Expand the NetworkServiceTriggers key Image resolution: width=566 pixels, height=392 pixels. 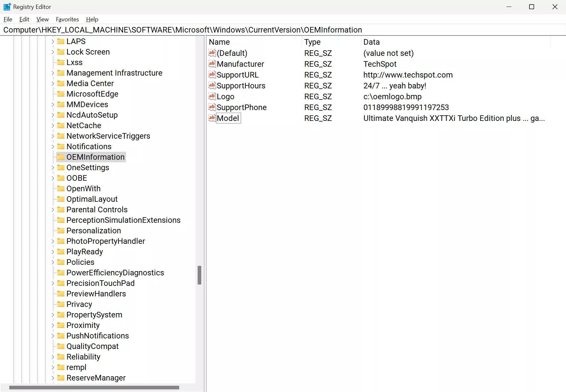[x=53, y=136]
